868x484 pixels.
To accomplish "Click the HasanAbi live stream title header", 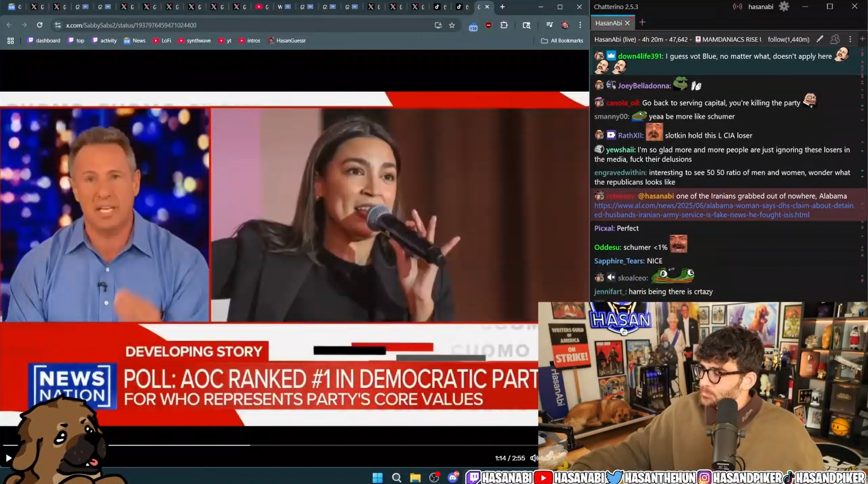I will coord(678,39).
